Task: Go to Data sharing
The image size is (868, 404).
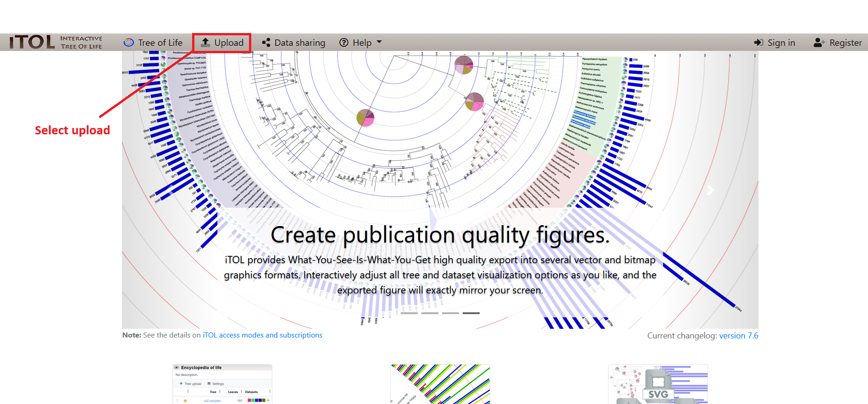Action: point(293,43)
